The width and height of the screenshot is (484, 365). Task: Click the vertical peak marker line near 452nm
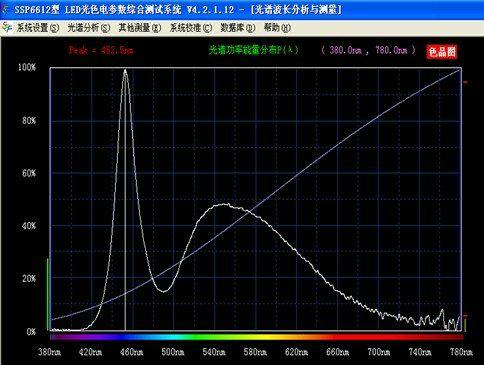[x=125, y=200]
